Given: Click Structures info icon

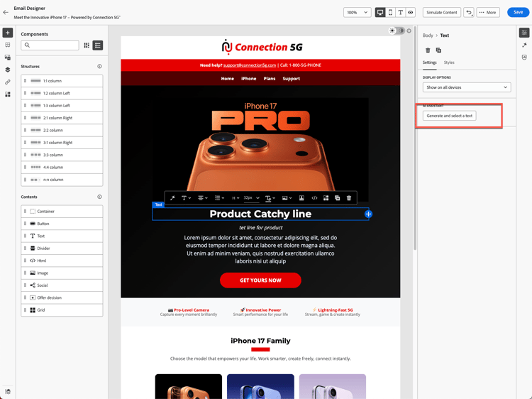Looking at the screenshot, I should tap(99, 66).
